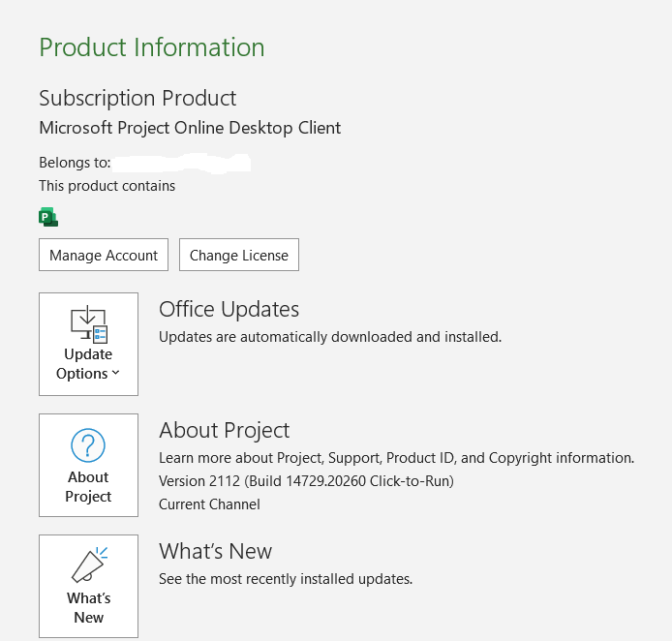Click the About Project section heading

click(224, 430)
